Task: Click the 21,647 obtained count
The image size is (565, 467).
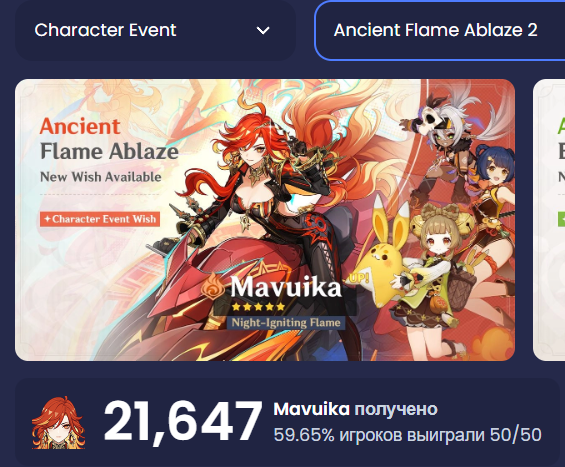Action: [183, 422]
